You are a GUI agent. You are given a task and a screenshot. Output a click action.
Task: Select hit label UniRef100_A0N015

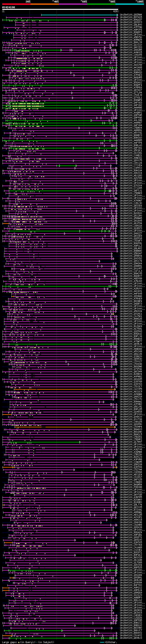(131, 53)
